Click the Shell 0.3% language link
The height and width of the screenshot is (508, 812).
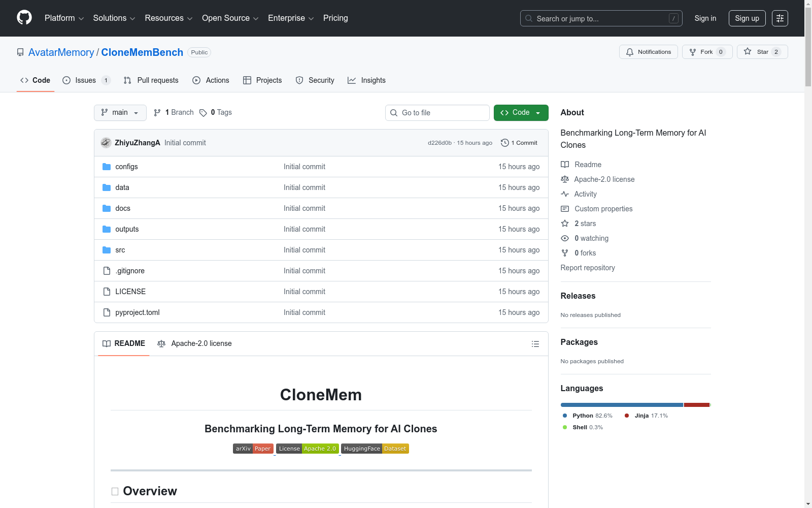coord(583,427)
